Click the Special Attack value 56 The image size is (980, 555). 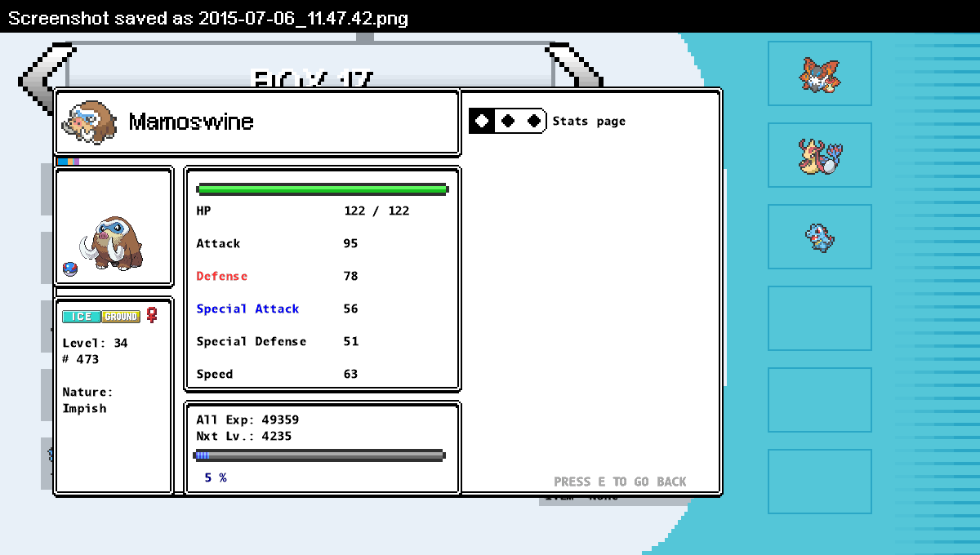(350, 309)
